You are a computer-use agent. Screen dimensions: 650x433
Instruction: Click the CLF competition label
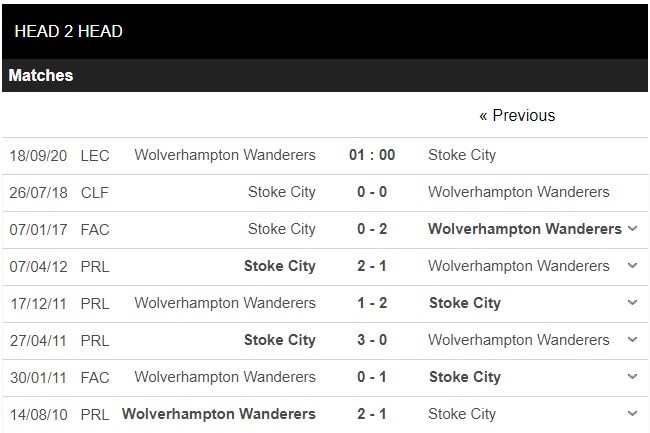pyautogui.click(x=95, y=192)
